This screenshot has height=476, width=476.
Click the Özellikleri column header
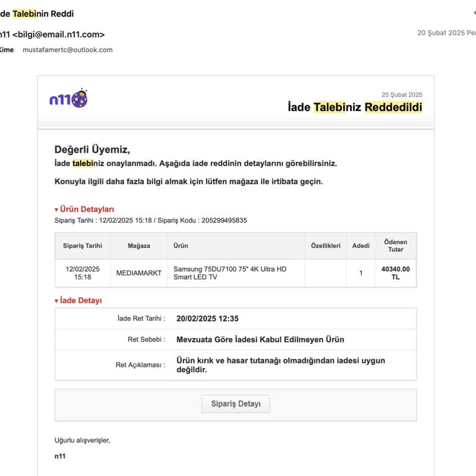pyautogui.click(x=325, y=246)
